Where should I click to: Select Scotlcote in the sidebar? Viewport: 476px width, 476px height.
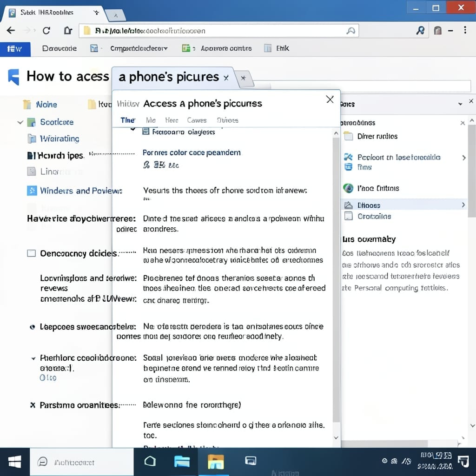pyautogui.click(x=57, y=122)
